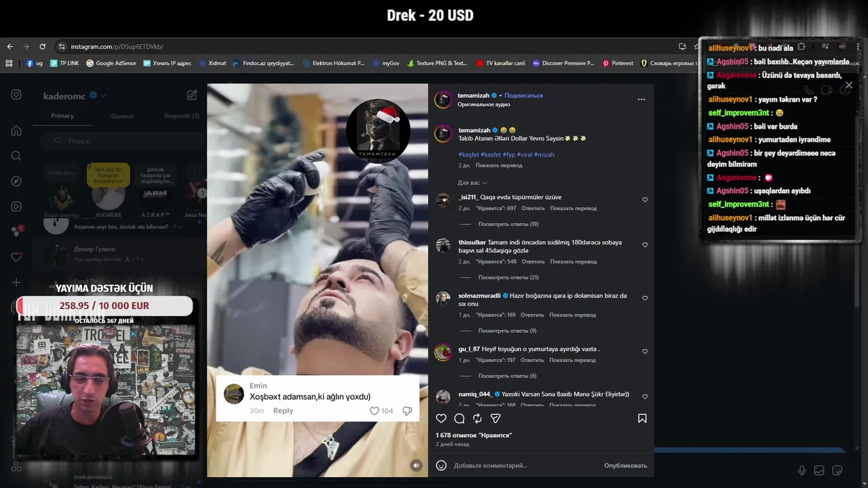
Task: Create a new message with the compose icon
Action: (192, 96)
